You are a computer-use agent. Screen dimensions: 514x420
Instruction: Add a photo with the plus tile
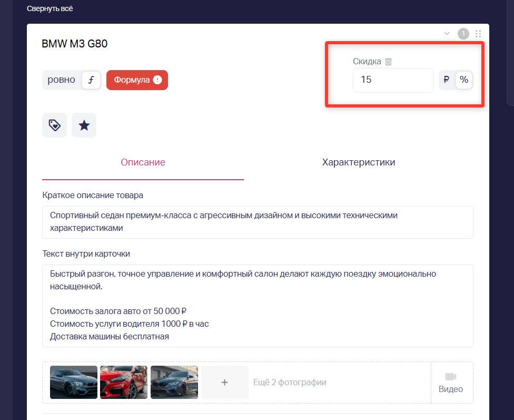point(224,382)
